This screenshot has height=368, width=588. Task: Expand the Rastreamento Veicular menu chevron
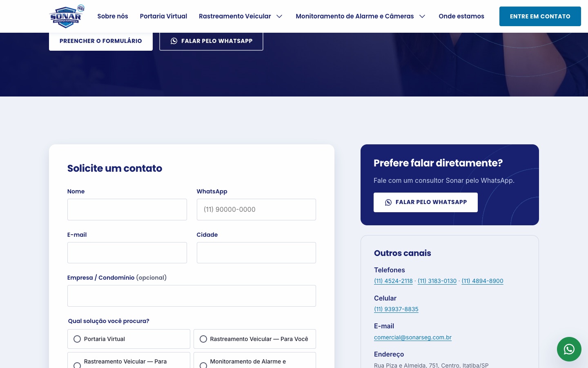click(x=279, y=16)
